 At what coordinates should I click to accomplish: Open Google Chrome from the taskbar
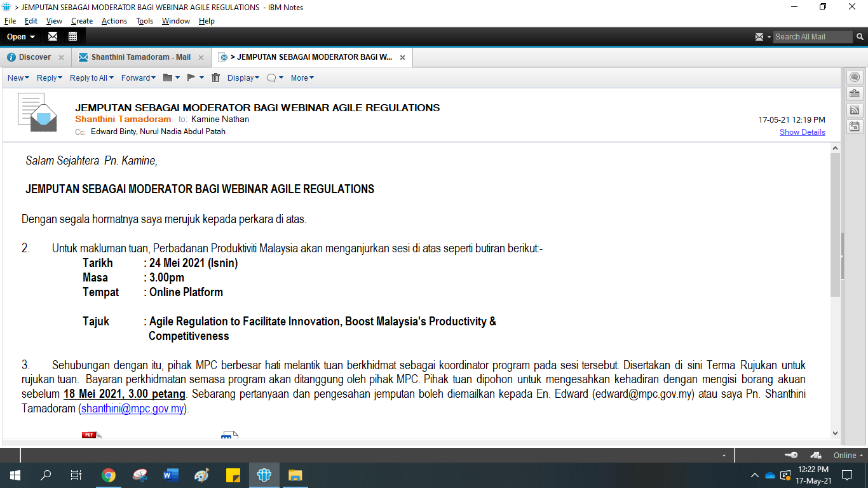click(x=109, y=475)
